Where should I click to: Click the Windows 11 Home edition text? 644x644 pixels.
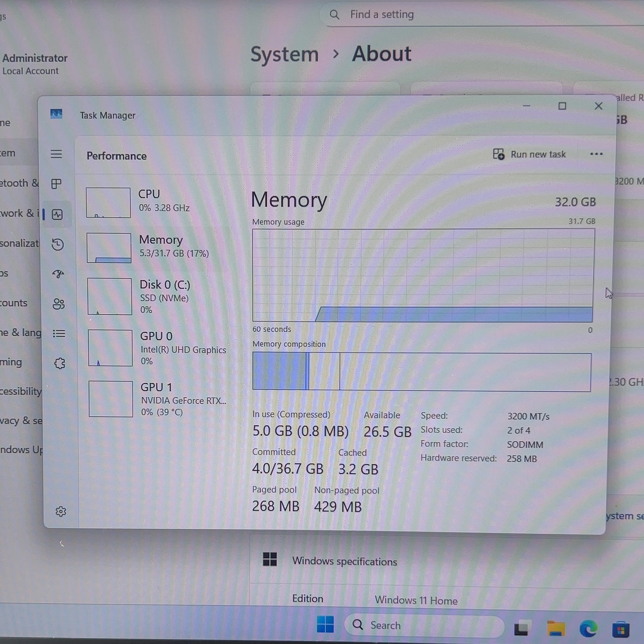(416, 600)
